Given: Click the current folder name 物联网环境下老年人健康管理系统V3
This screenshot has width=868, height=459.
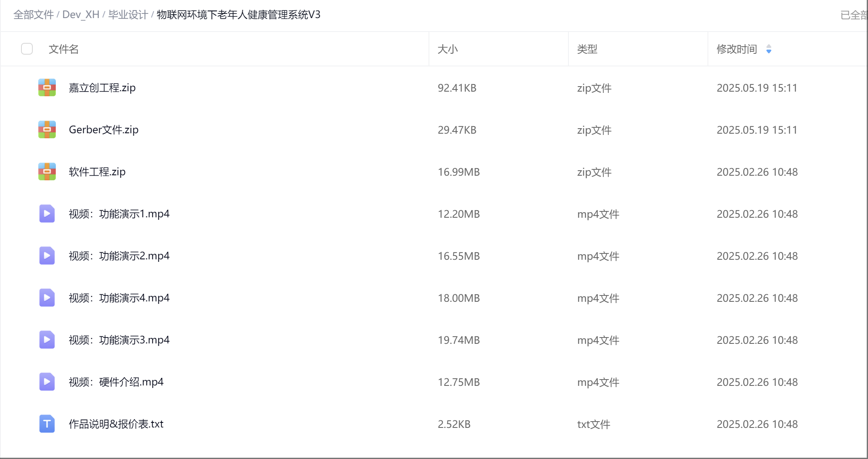Looking at the screenshot, I should coord(239,15).
